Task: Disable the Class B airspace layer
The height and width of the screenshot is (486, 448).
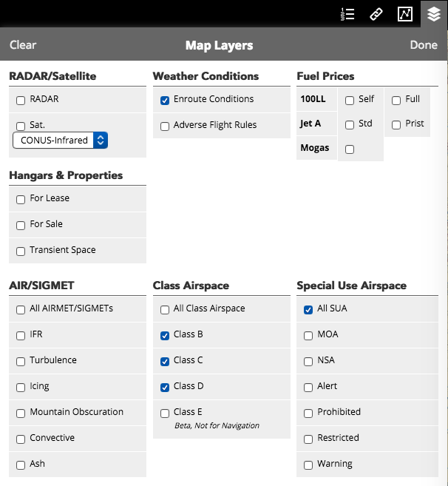Action: (x=165, y=335)
